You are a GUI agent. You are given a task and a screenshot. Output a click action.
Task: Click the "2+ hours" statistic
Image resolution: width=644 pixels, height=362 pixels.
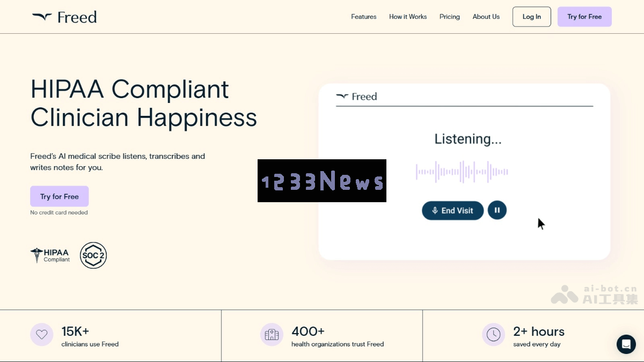click(x=539, y=331)
